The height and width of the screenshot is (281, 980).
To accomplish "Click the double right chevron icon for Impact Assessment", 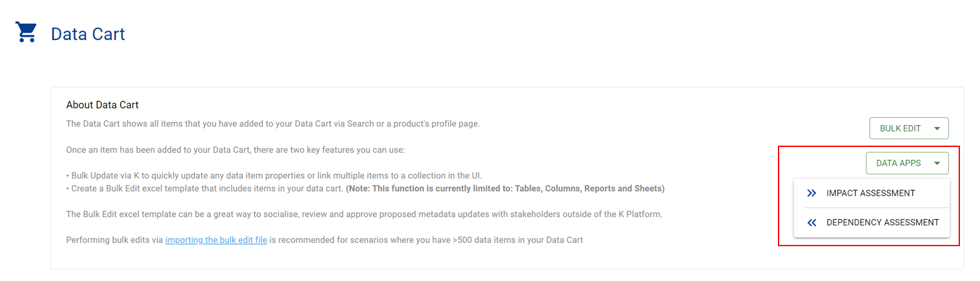I will pyautogui.click(x=812, y=193).
